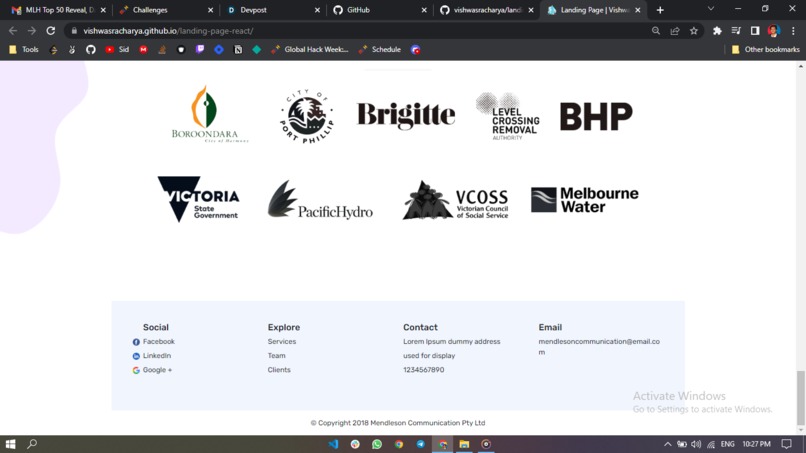Open the Tools bookmarks folder
Screen dimensions: 806x453
24,49
